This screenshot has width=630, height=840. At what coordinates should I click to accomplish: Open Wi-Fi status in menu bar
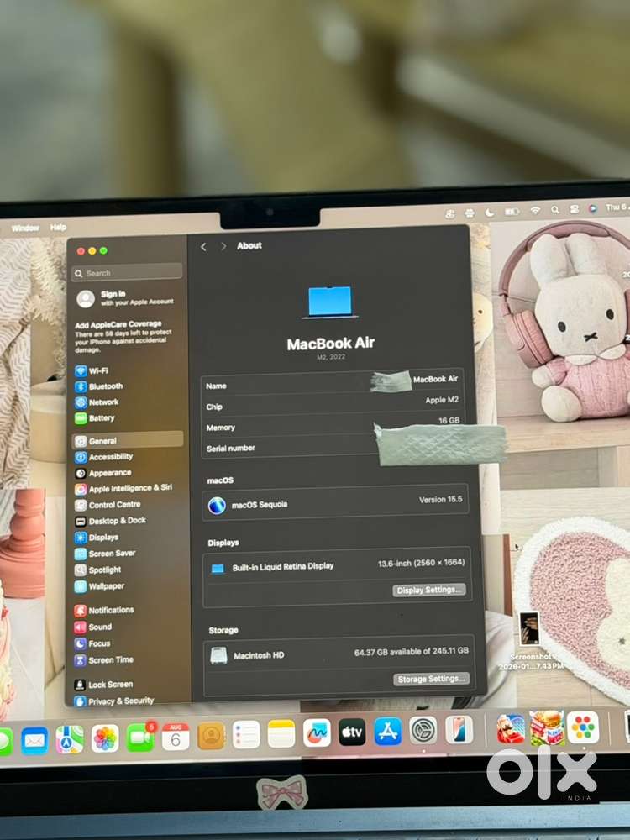[535, 211]
